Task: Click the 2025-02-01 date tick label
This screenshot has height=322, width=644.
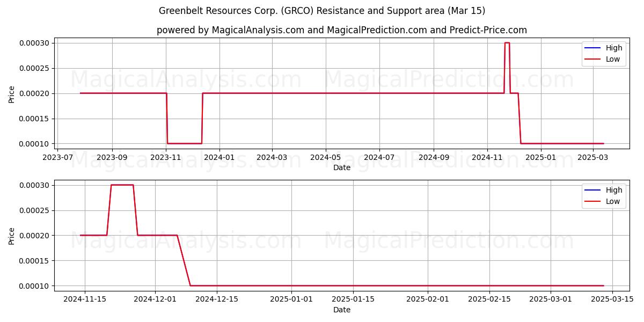Action: coord(428,300)
